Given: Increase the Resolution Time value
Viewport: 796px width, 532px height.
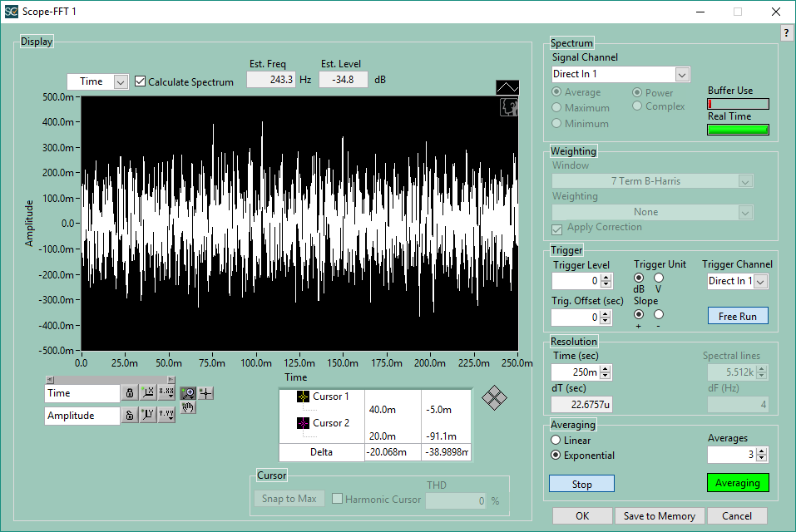Looking at the screenshot, I should 606,369.
